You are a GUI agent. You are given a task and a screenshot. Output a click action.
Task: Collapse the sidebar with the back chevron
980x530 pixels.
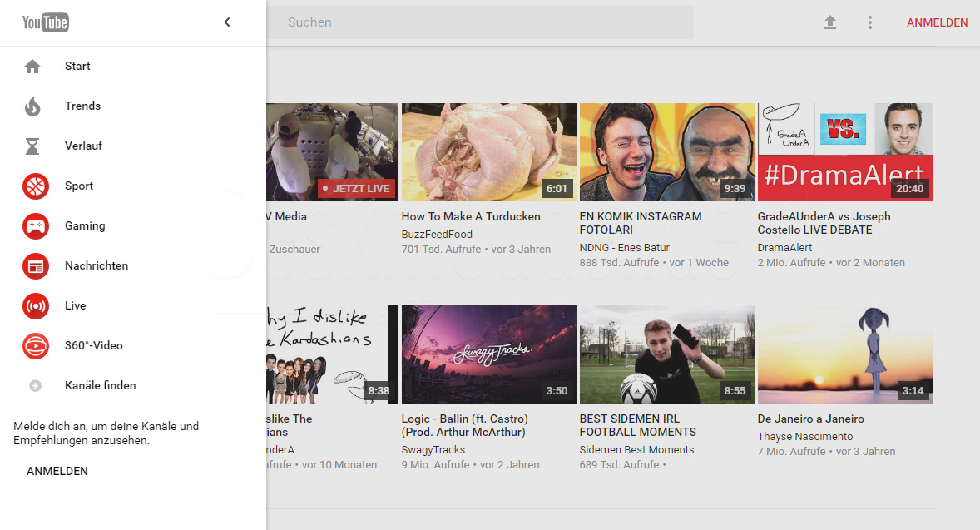click(x=227, y=22)
